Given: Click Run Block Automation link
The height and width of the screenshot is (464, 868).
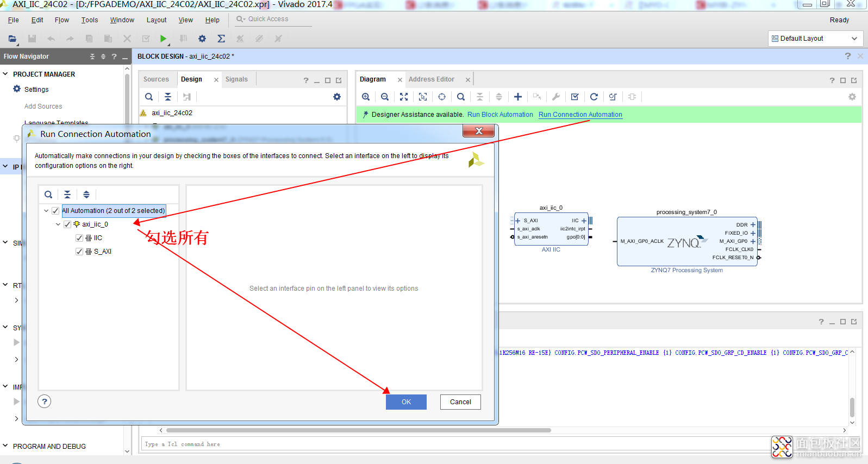Looking at the screenshot, I should (x=500, y=115).
